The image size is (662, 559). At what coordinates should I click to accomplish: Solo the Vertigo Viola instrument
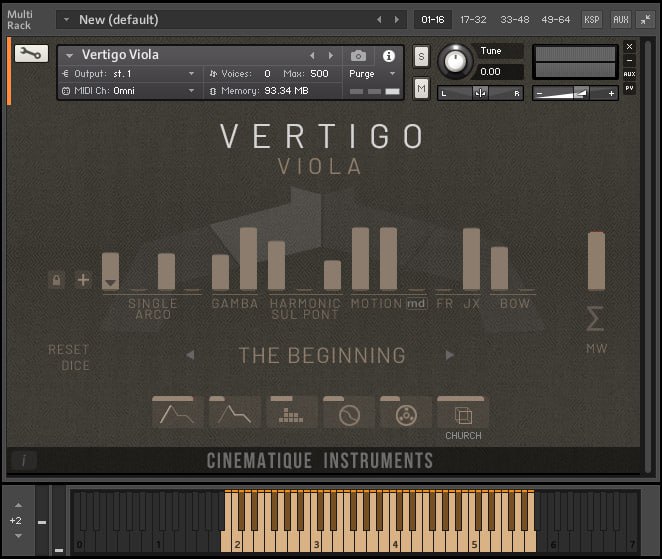tap(421, 57)
